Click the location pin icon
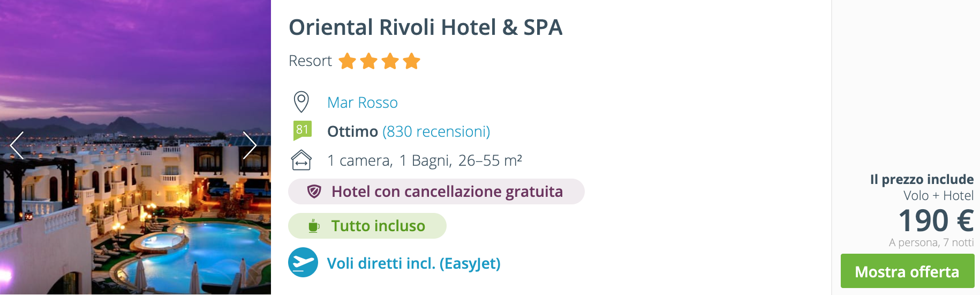 301,102
